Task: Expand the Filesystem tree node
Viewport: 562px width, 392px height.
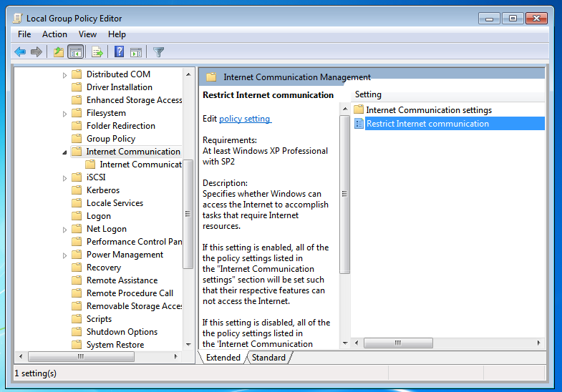Action: coord(64,114)
